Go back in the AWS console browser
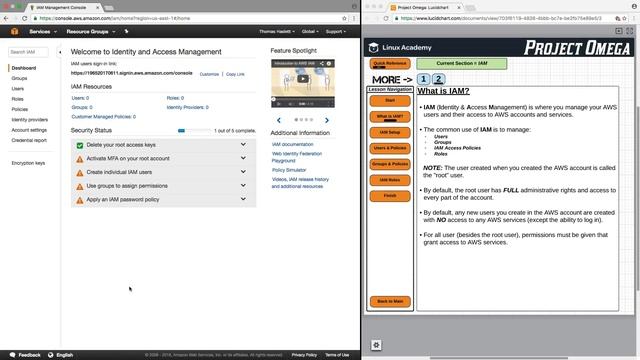640x360 pixels. [x=6, y=18]
